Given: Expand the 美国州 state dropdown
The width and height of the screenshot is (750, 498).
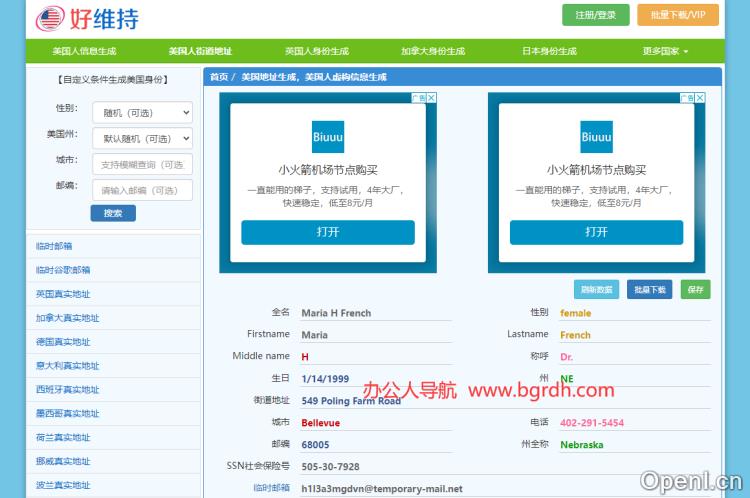Looking at the screenshot, I should (141, 139).
